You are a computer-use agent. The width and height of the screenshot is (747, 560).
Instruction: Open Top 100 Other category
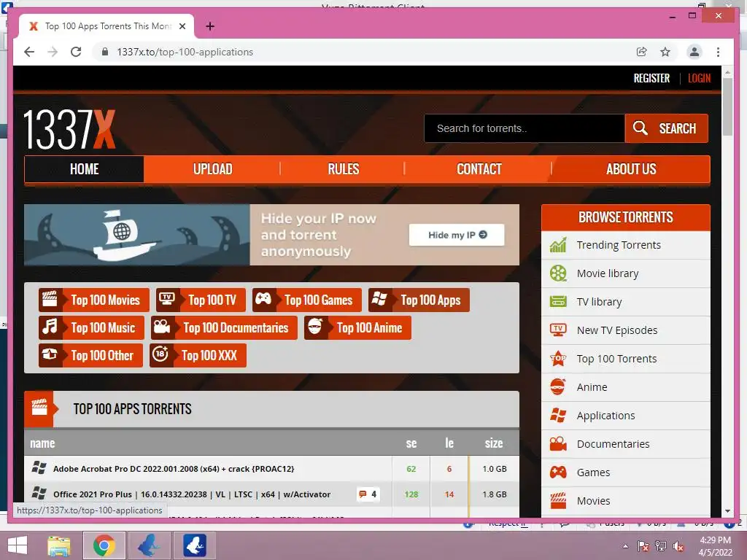point(90,355)
